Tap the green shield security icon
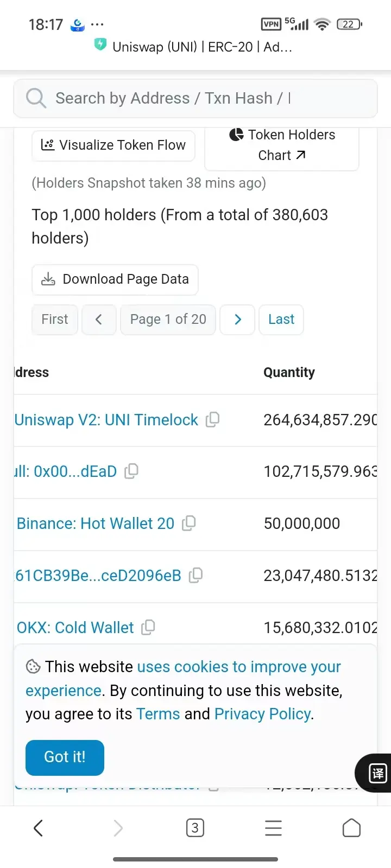 (x=100, y=44)
